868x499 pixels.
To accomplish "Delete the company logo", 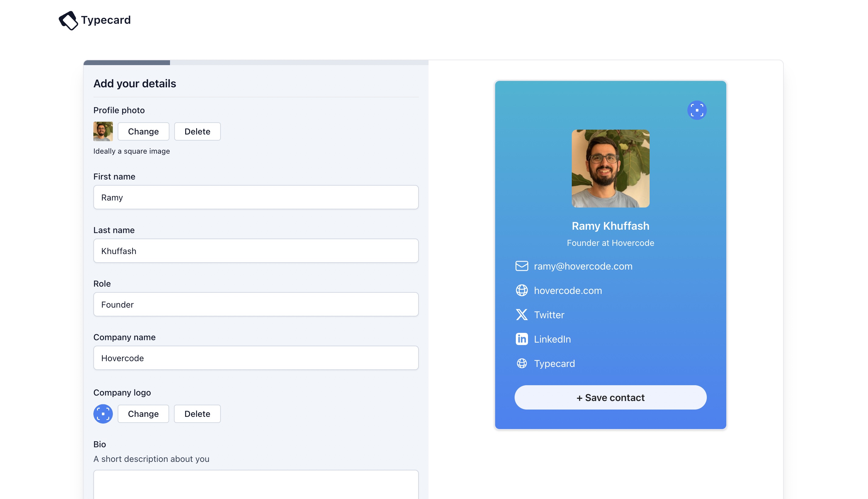I will 197,414.
